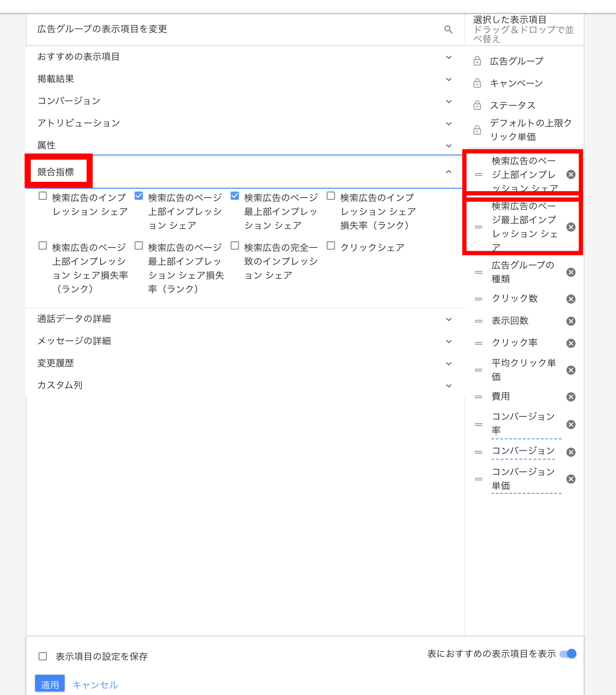Check the クリックシェア checkbox
The height and width of the screenshot is (695, 616).
[x=331, y=246]
